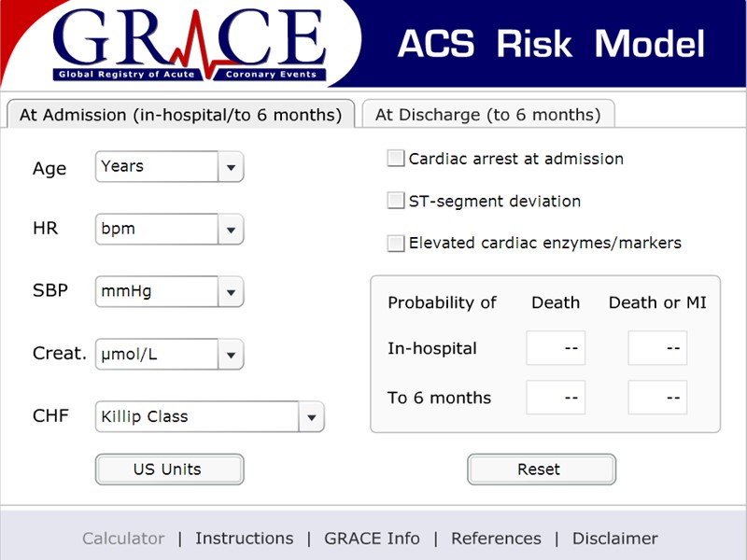Go to GRACE Info page
This screenshot has width=747, height=560.
click(372, 539)
